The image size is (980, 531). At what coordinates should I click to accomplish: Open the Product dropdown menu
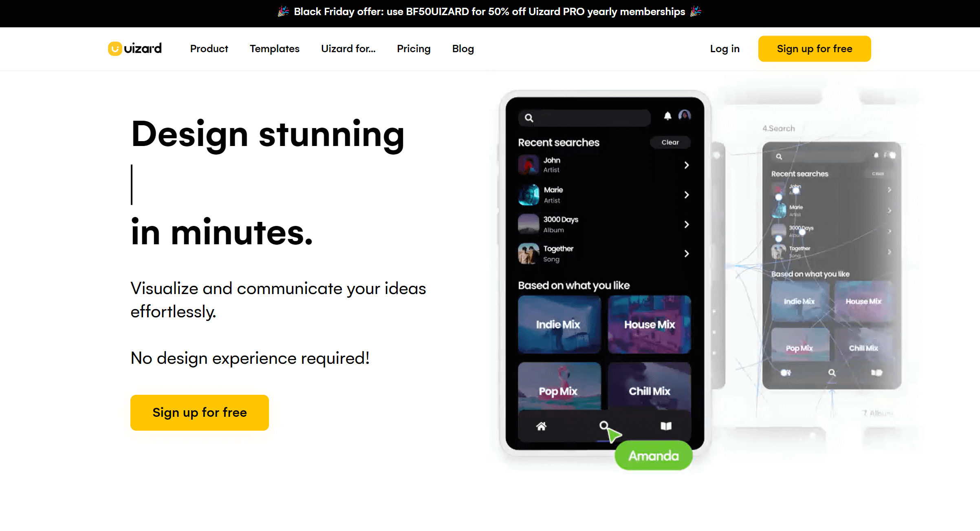(208, 49)
